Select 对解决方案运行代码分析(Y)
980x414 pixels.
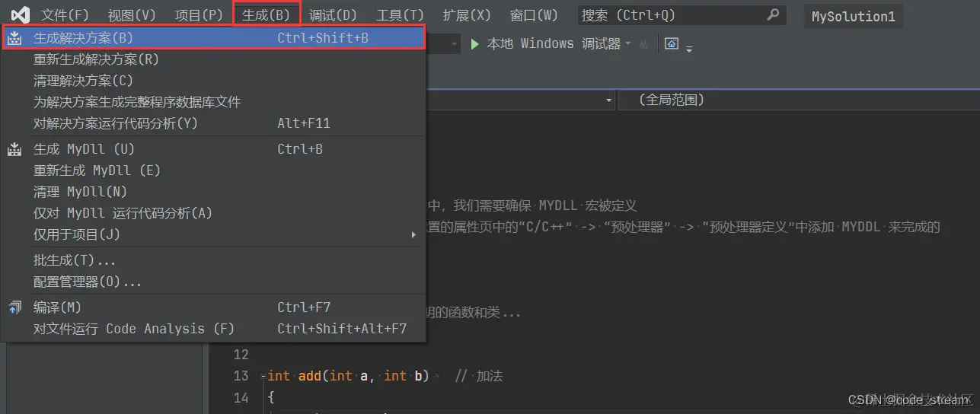[x=213, y=123]
